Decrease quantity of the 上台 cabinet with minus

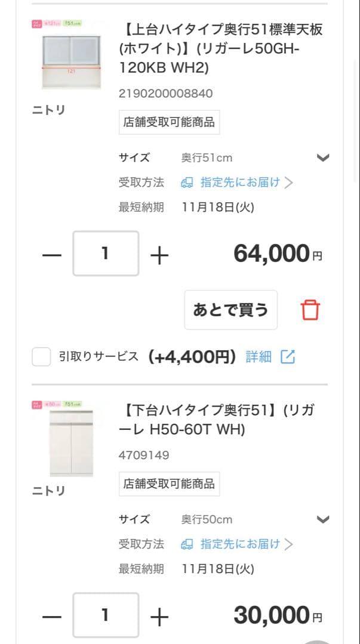click(53, 253)
